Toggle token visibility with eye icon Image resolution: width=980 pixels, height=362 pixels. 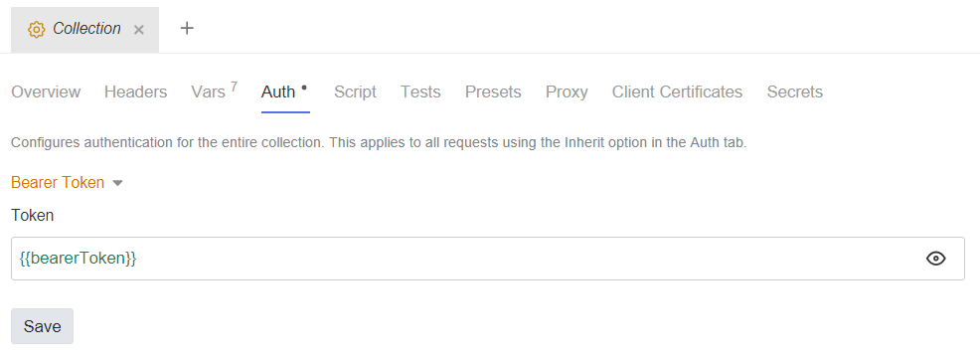(935, 259)
